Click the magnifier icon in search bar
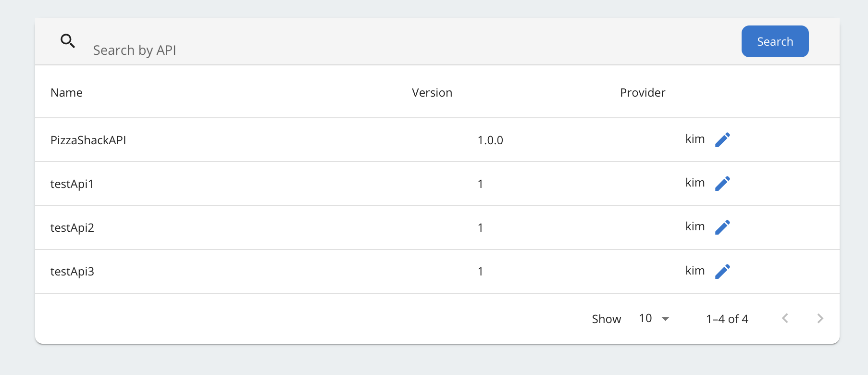The width and height of the screenshot is (868, 375). (x=68, y=41)
